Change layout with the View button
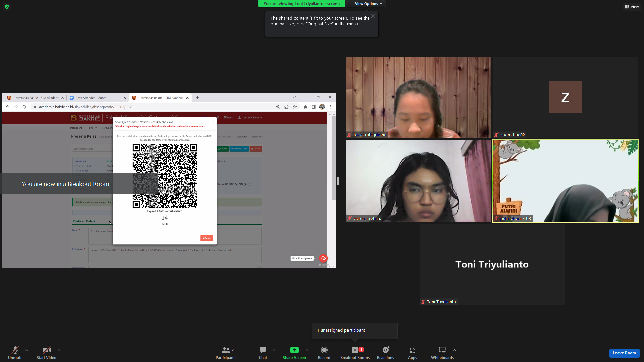The width and height of the screenshot is (644, 362). click(632, 7)
